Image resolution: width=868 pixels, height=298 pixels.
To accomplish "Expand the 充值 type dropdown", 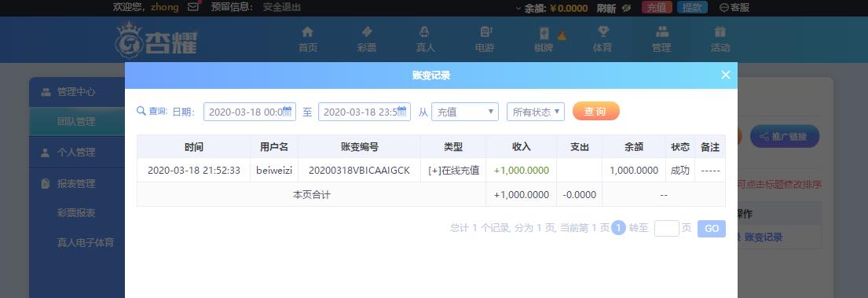I will click(465, 112).
